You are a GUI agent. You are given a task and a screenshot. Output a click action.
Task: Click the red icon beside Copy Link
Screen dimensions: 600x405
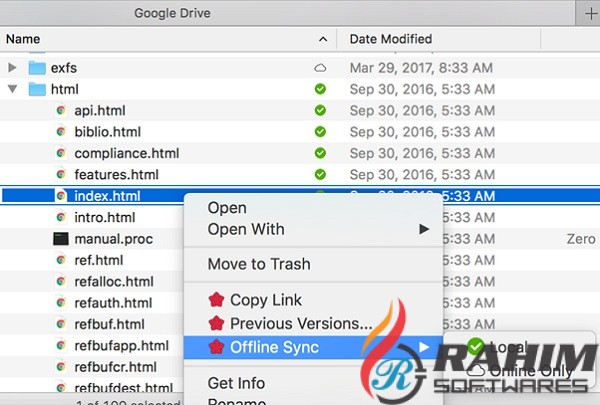click(217, 300)
